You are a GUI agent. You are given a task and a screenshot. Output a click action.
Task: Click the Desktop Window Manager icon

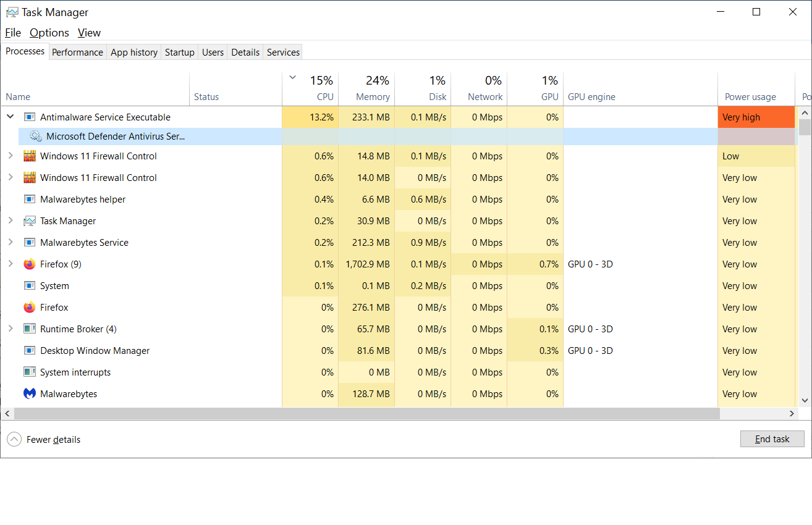[x=29, y=350]
